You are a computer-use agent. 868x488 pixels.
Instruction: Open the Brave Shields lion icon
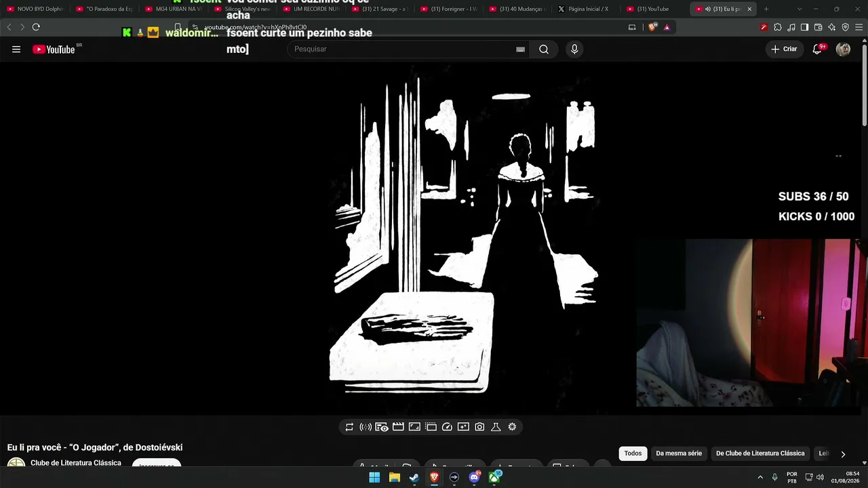(653, 27)
